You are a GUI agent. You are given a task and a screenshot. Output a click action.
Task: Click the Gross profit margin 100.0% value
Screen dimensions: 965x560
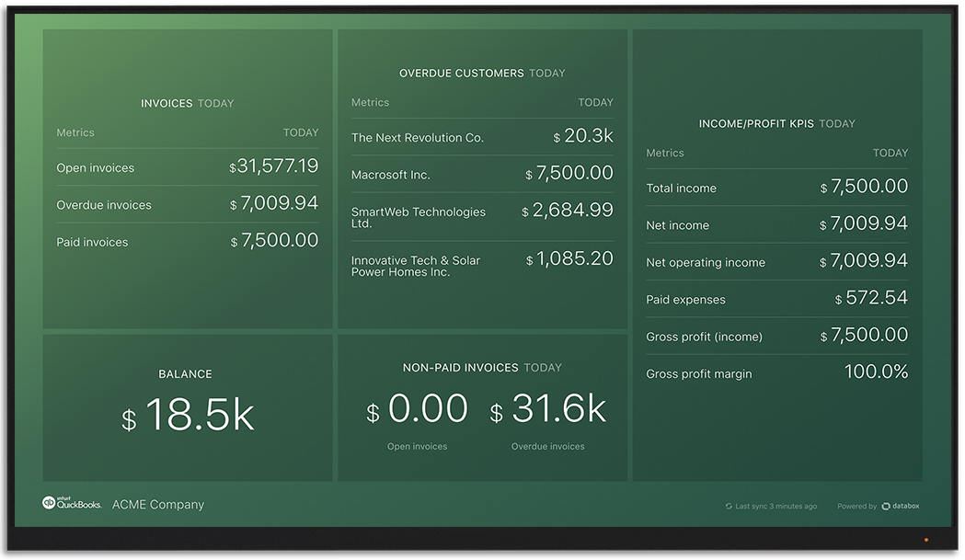point(876,372)
